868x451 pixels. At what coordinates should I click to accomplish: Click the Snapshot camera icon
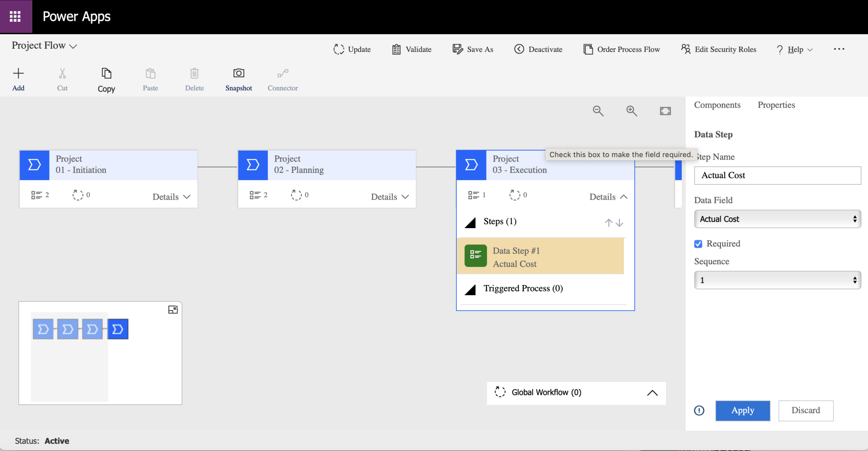239,73
